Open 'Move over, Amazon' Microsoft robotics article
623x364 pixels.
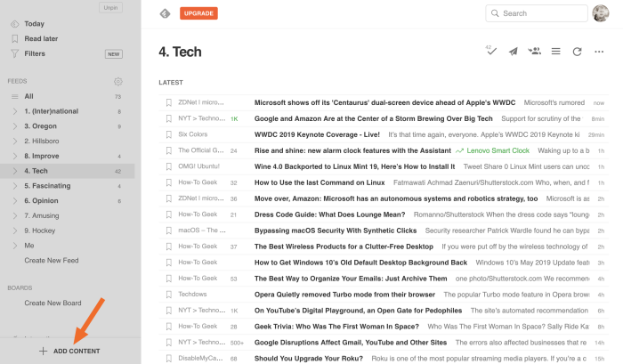coord(396,198)
